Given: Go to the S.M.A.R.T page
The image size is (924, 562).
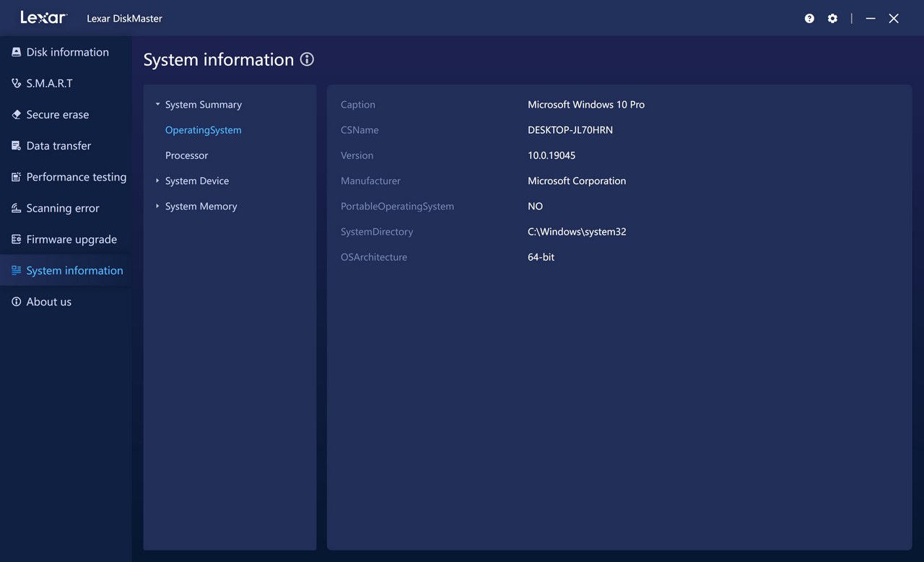Looking at the screenshot, I should tap(50, 83).
